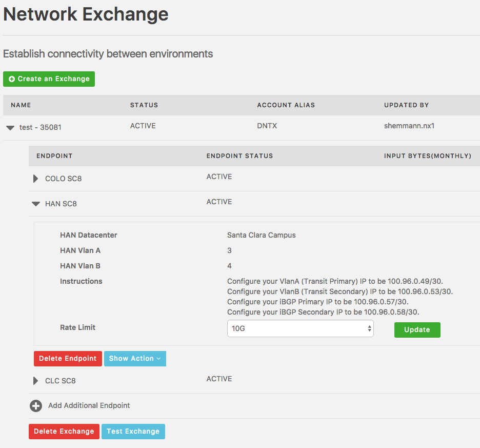Click the ENDPOINT STATUS column header
The height and width of the screenshot is (448, 480).
click(x=239, y=156)
